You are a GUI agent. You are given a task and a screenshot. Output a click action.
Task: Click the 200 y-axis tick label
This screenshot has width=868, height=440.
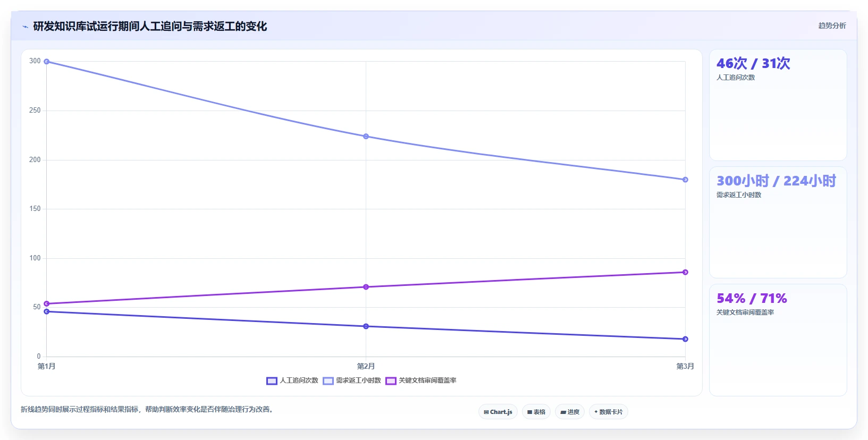pos(35,160)
